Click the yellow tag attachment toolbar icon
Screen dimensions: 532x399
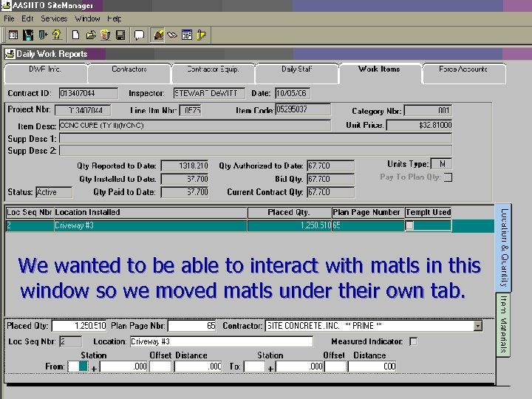[x=201, y=35]
